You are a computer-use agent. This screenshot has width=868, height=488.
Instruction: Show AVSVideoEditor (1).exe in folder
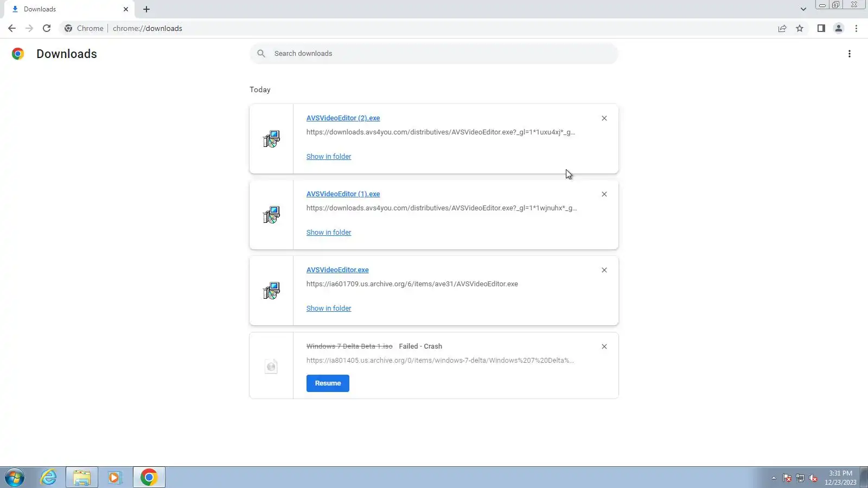pos(329,233)
